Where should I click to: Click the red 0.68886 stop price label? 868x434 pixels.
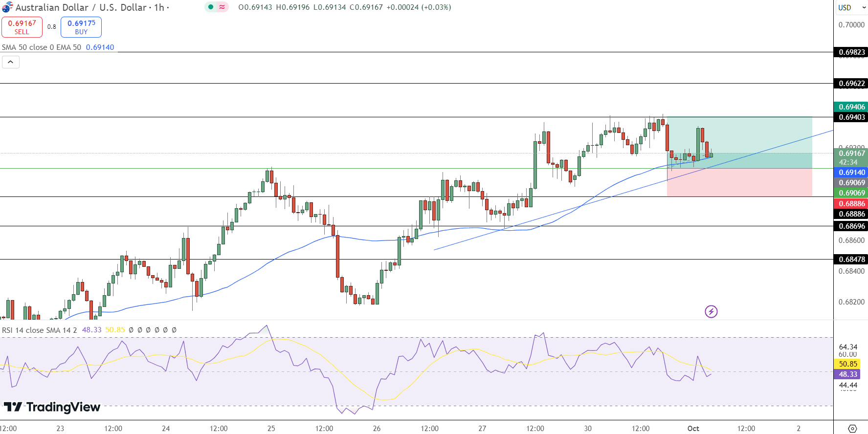(x=851, y=203)
